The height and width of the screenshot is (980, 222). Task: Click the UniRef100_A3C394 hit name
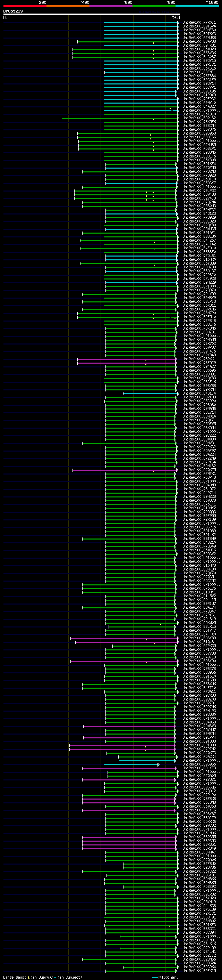click(x=199, y=933)
